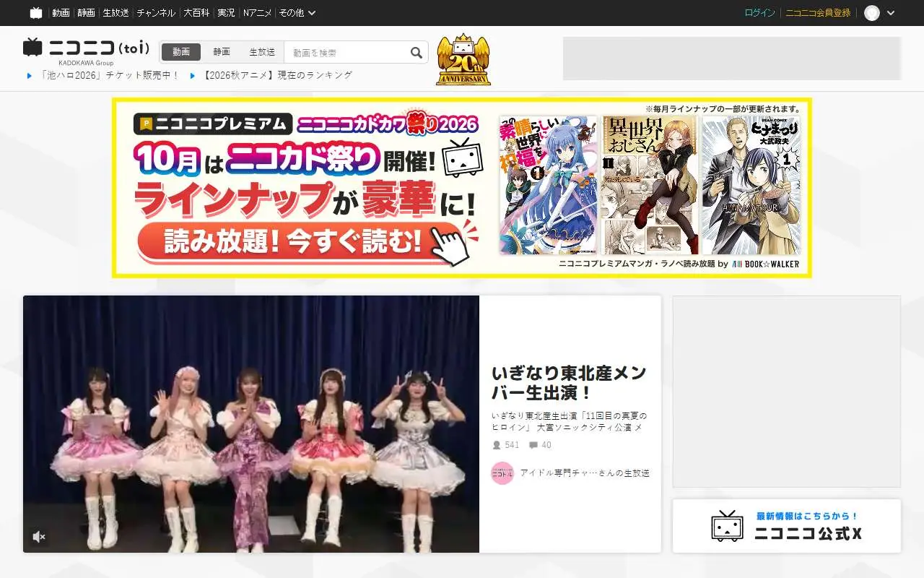Open the いぎなり東北産メンバー生出演! title
Image resolution: width=924 pixels, height=578 pixels.
click(569, 383)
